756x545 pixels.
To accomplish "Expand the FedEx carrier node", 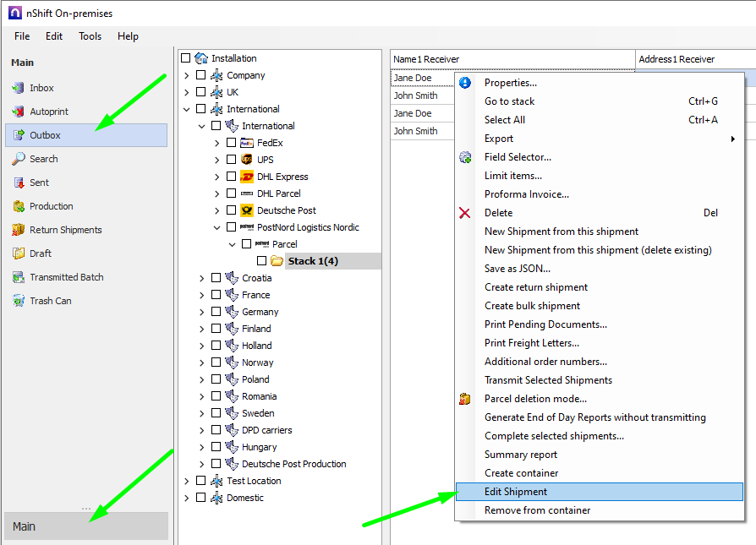I will tap(217, 143).
